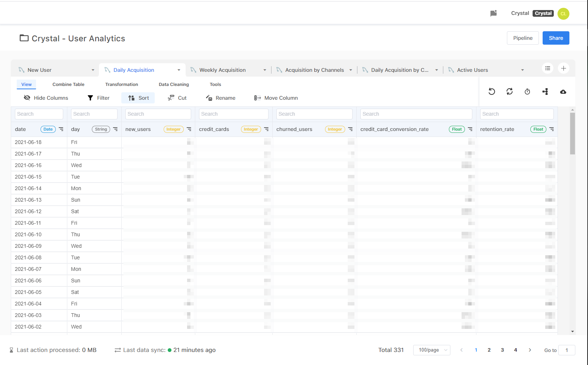
Task: Click the new_users Search field
Action: [158, 114]
